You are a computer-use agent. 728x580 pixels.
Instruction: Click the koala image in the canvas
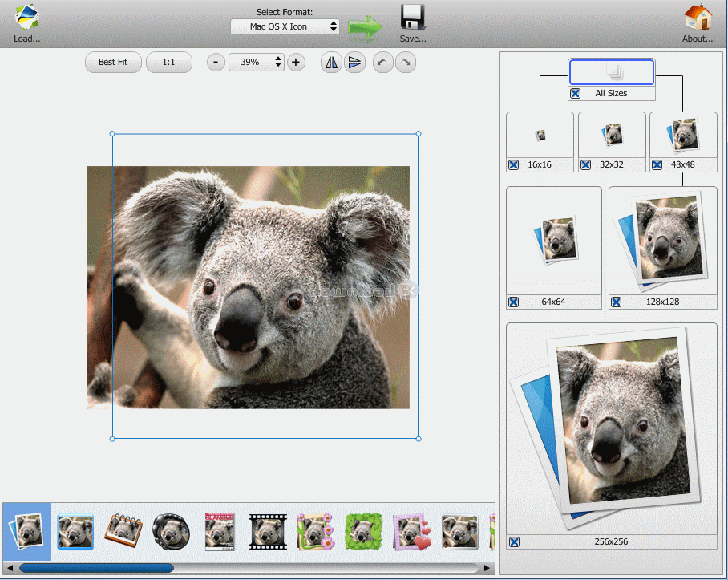click(x=248, y=287)
